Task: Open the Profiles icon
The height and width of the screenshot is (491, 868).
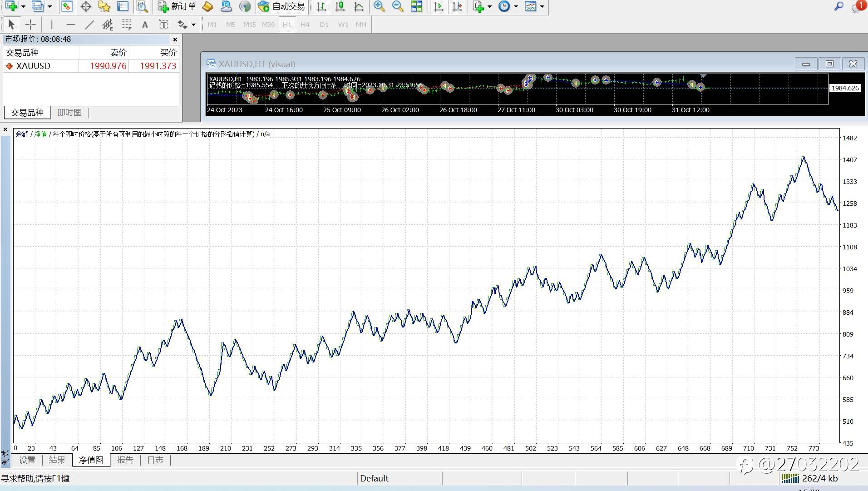Action: (38, 6)
